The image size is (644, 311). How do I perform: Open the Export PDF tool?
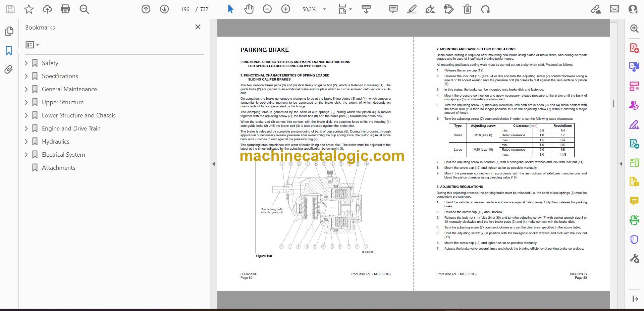(x=634, y=67)
